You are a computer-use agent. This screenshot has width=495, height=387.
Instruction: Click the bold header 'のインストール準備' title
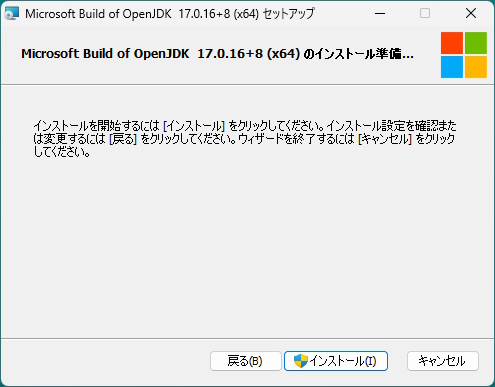click(x=358, y=54)
